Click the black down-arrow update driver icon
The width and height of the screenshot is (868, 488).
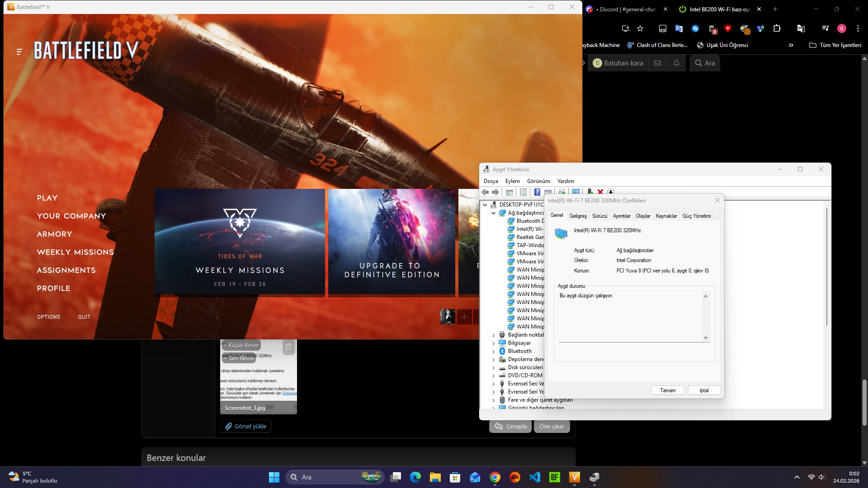[x=611, y=192]
